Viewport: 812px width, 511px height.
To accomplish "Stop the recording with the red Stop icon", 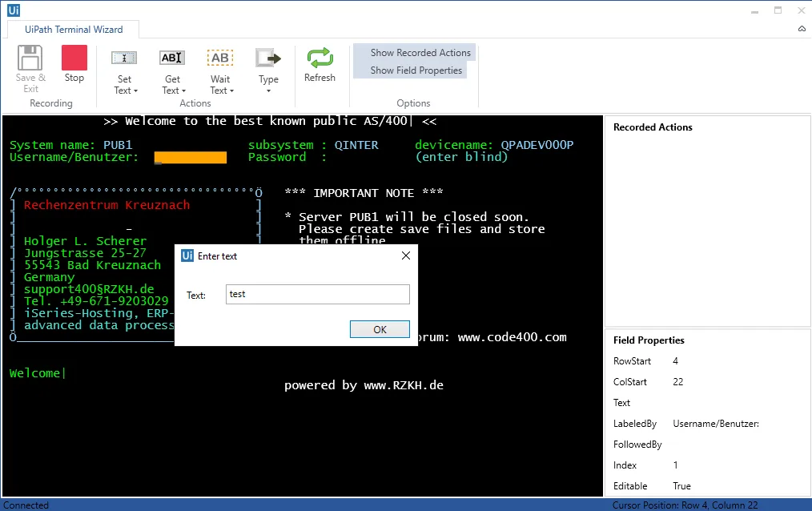I will (74, 57).
